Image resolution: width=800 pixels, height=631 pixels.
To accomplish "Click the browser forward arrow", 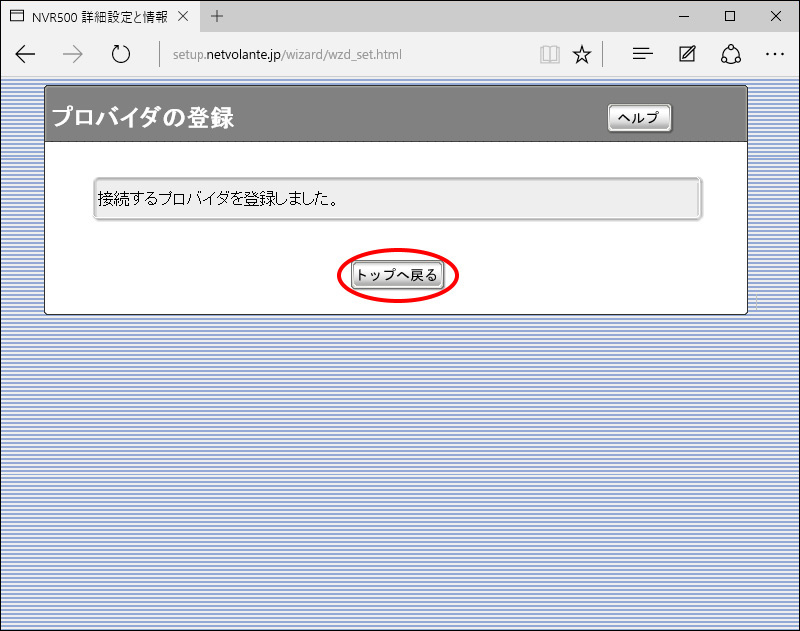I will point(72,54).
